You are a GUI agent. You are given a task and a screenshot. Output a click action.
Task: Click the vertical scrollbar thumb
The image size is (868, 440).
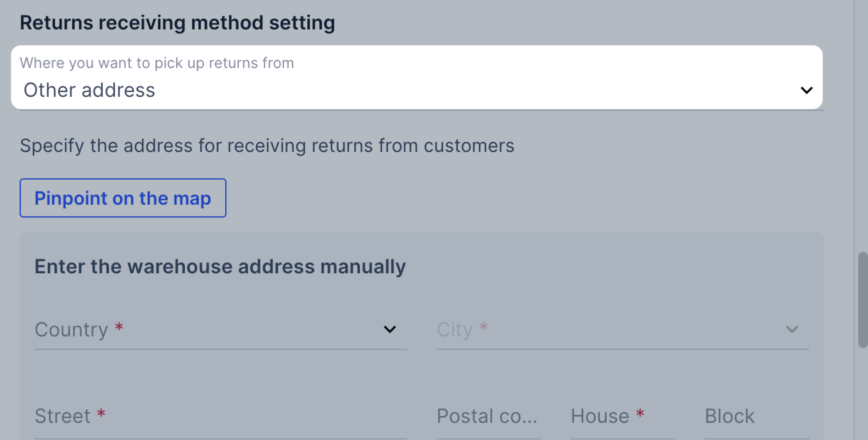click(862, 300)
